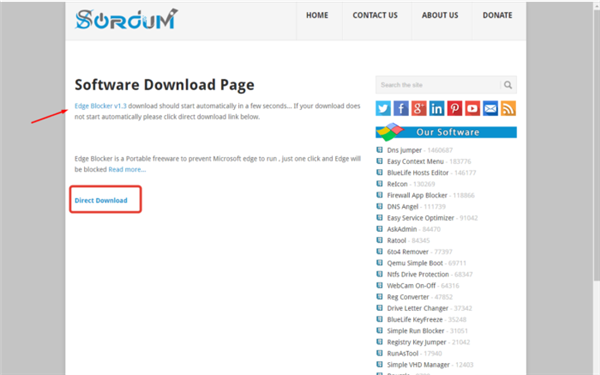The image size is (600, 375).
Task: Open the Reg Converter link
Action: click(408, 297)
